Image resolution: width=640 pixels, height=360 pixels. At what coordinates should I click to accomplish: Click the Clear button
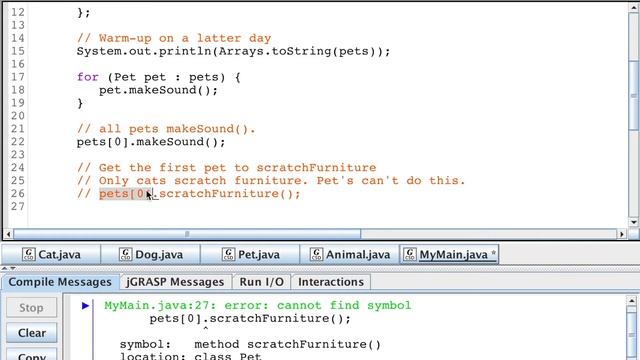(x=31, y=333)
